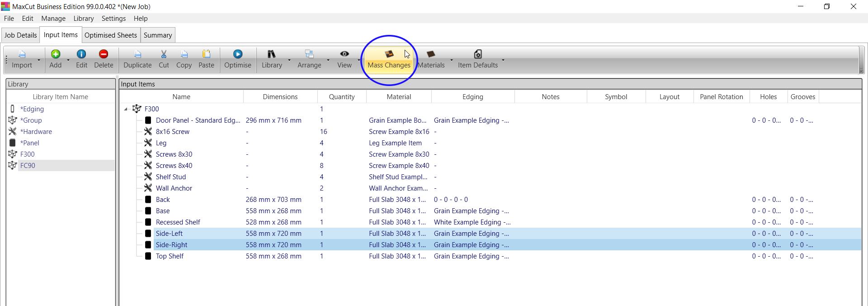
Task: Select FC90 in the Library list
Action: [x=28, y=166]
